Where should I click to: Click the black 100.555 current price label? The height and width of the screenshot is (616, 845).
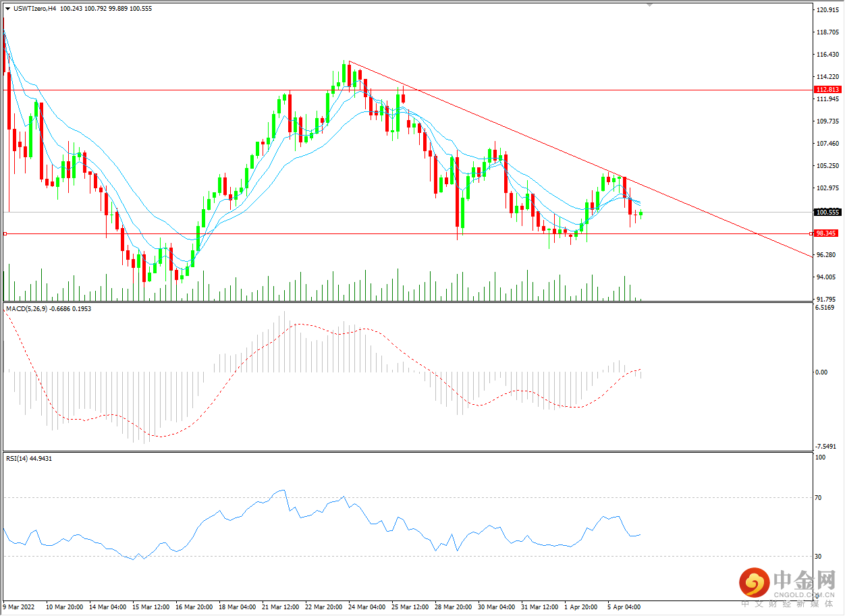(x=827, y=212)
